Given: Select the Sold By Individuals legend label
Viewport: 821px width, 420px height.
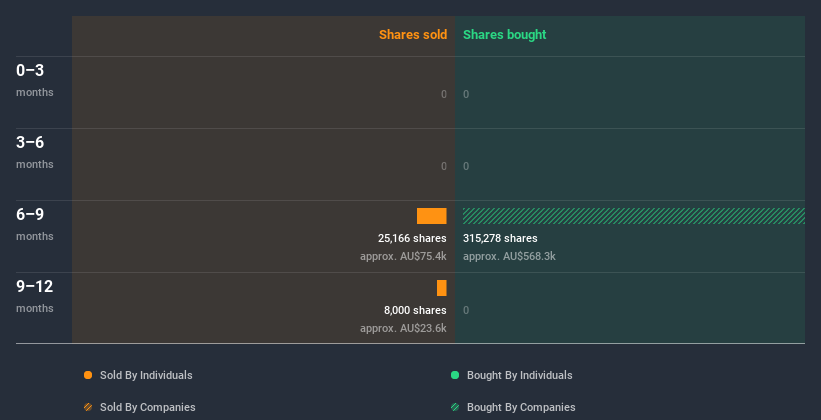Looking at the screenshot, I should (146, 375).
